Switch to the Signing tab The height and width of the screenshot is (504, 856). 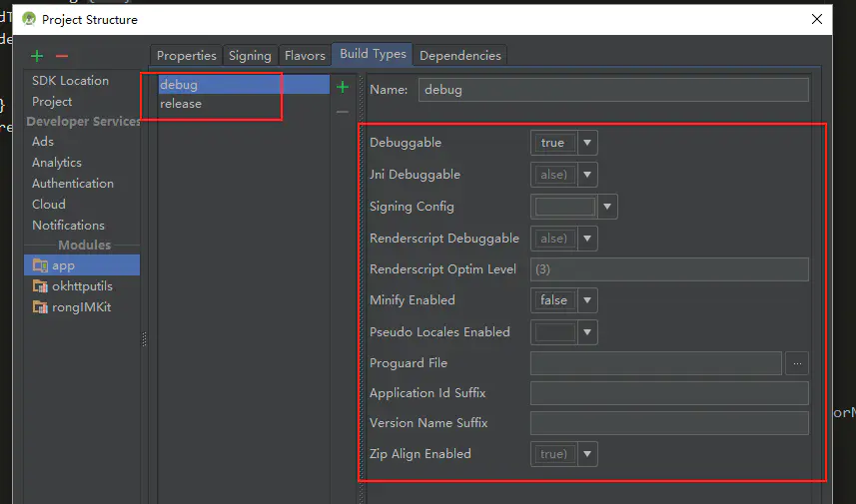[250, 56]
